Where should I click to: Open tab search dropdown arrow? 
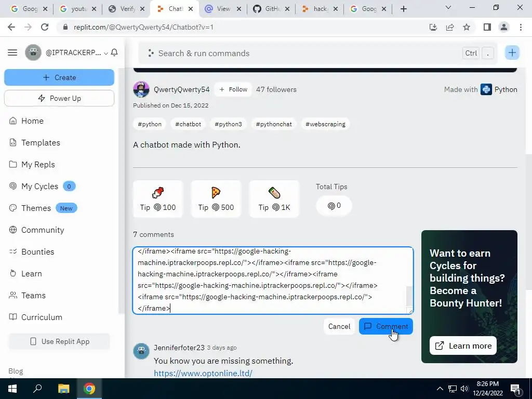tap(448, 7)
